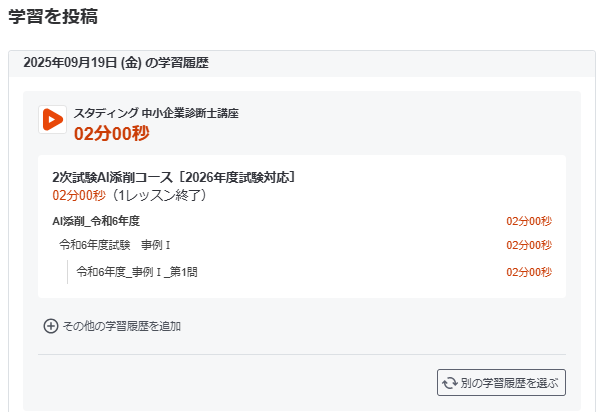
Task: Click the refresh arrows icon in the button
Action: [x=450, y=382]
